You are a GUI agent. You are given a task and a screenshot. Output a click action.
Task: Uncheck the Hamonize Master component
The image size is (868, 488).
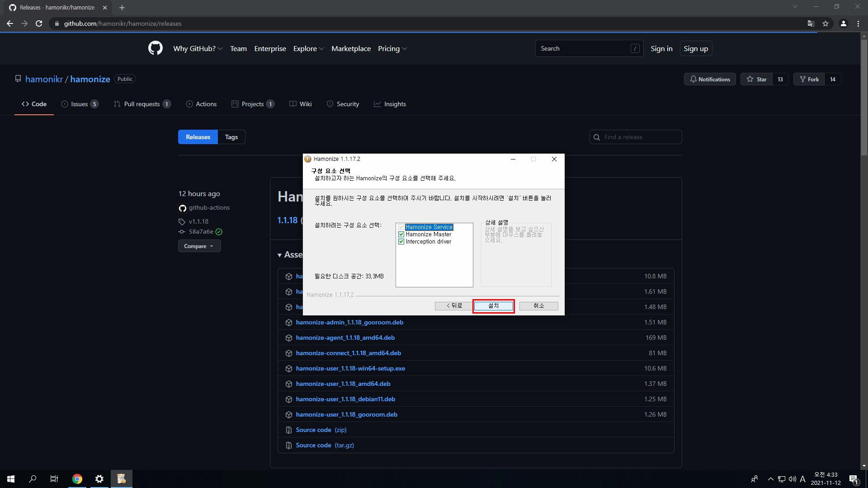point(401,235)
